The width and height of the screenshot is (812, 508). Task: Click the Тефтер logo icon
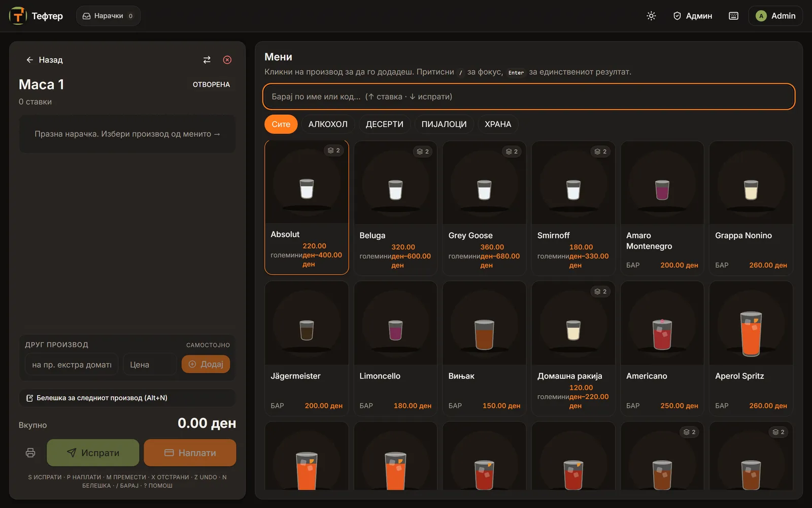18,16
